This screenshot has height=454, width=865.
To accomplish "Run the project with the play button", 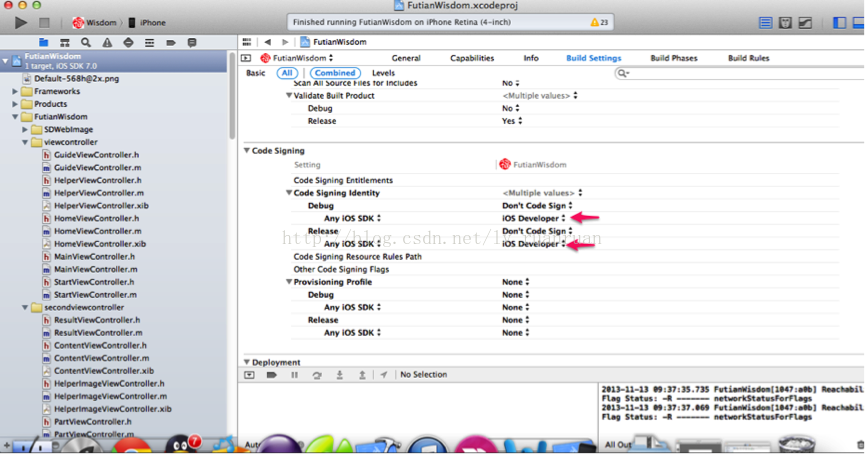I will [21, 23].
